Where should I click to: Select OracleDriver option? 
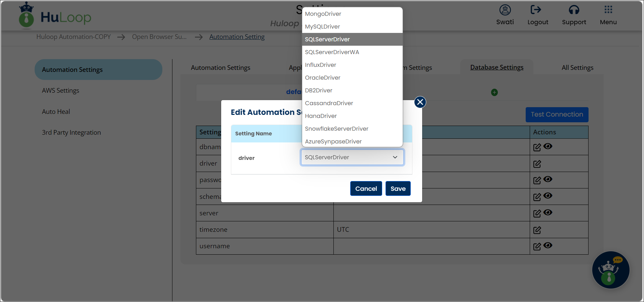pos(352,78)
